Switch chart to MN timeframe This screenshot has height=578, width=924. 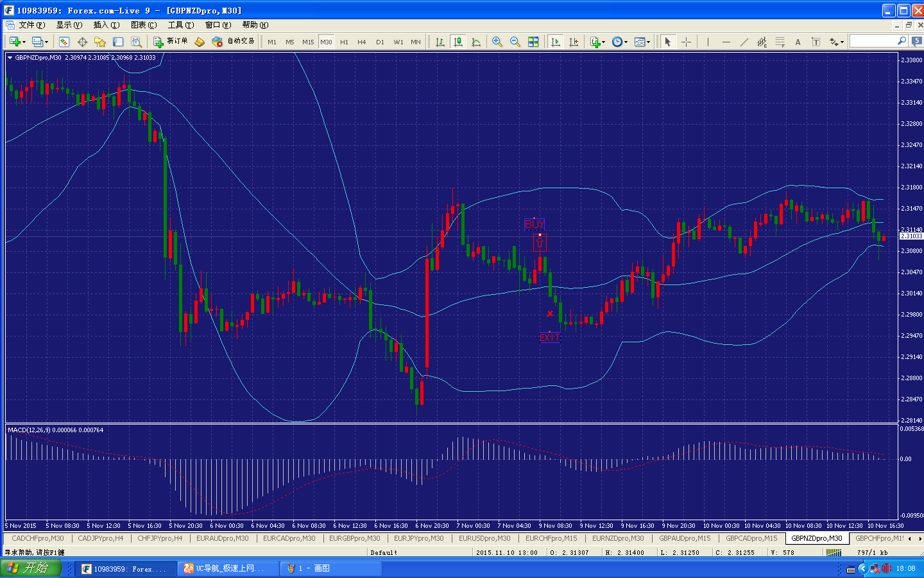pyautogui.click(x=416, y=42)
